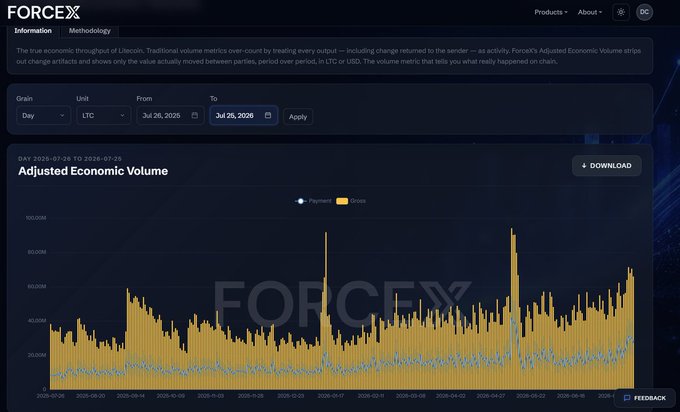Click the 2026-01-17 x-axis label

[x=331, y=396]
